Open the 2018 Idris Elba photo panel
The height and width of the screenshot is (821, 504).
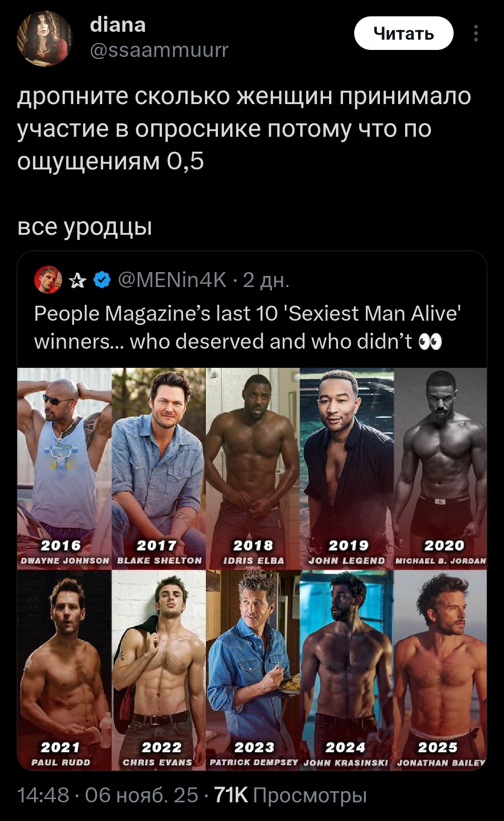pyautogui.click(x=253, y=468)
